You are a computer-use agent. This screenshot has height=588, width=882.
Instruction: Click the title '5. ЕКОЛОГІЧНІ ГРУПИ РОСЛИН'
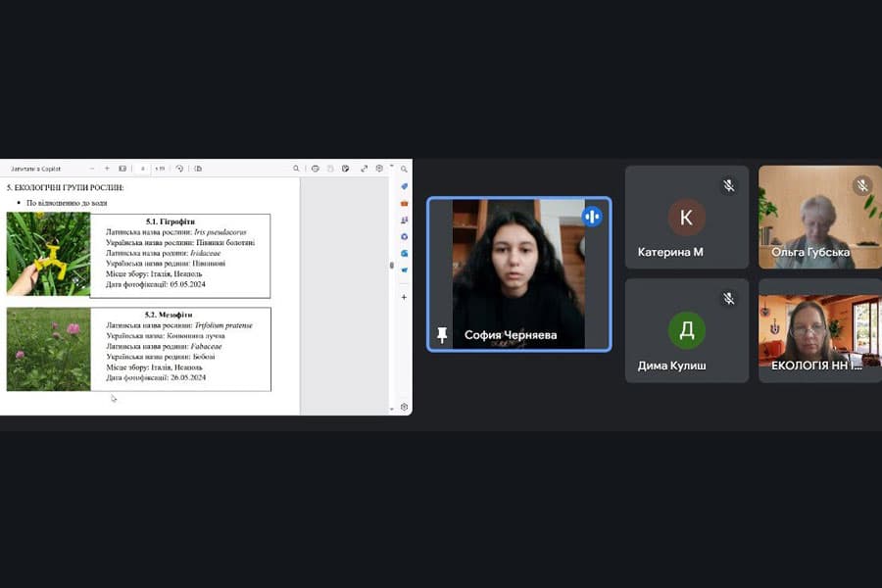pyautogui.click(x=65, y=187)
